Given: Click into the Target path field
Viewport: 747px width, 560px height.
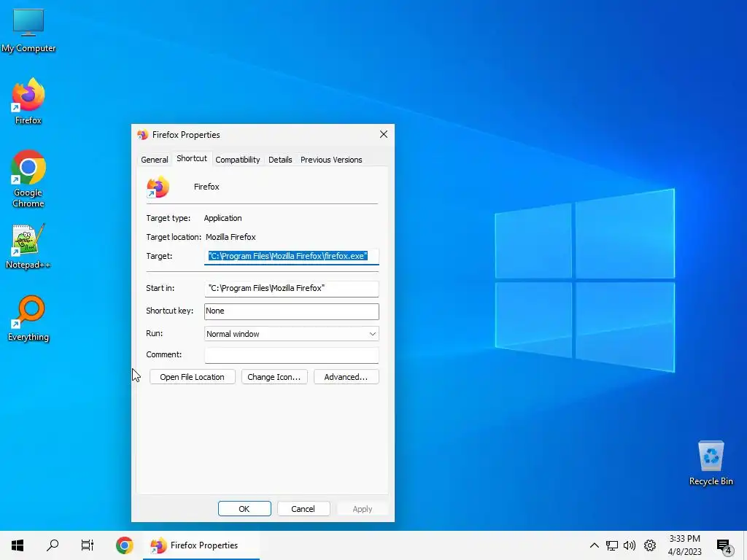Looking at the screenshot, I should pos(292,256).
